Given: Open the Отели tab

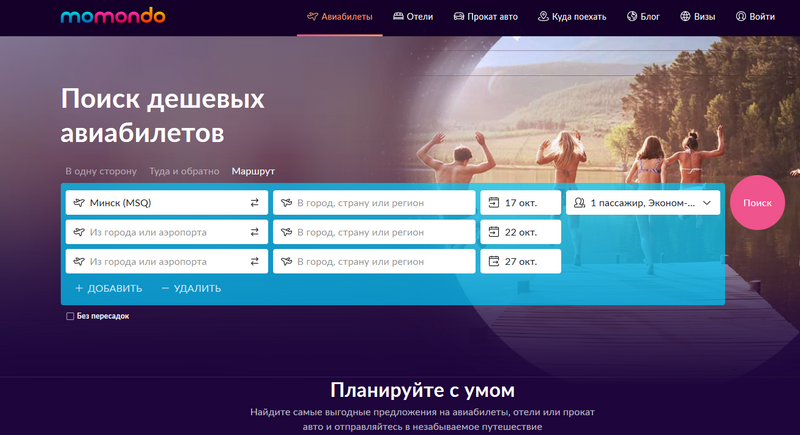Looking at the screenshot, I should tap(413, 17).
